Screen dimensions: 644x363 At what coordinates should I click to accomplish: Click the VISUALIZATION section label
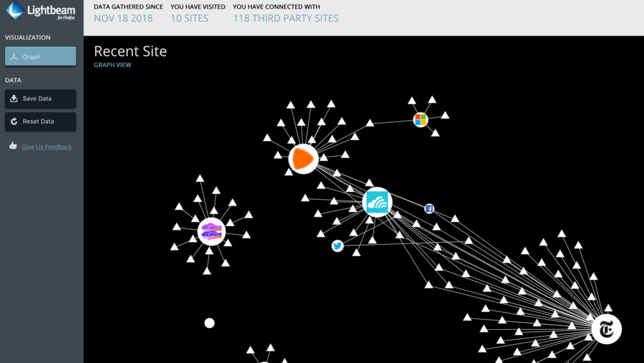[x=28, y=37]
